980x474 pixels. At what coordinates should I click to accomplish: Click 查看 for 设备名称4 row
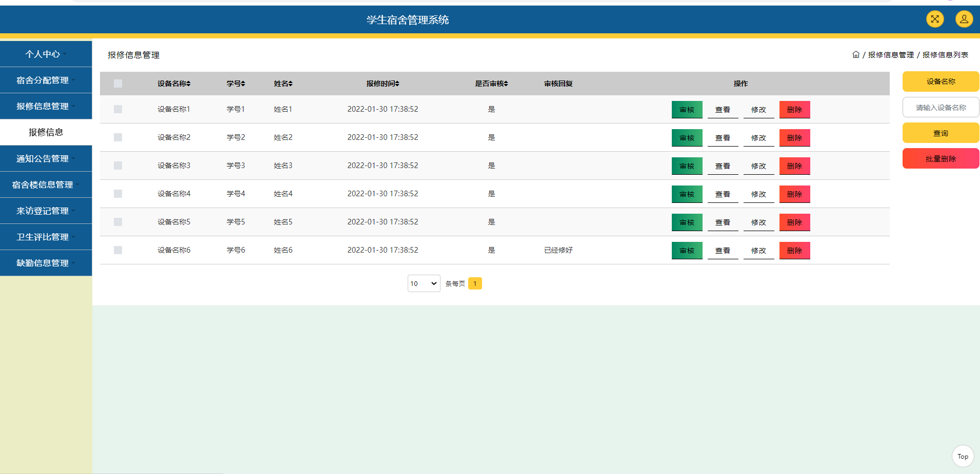point(723,194)
